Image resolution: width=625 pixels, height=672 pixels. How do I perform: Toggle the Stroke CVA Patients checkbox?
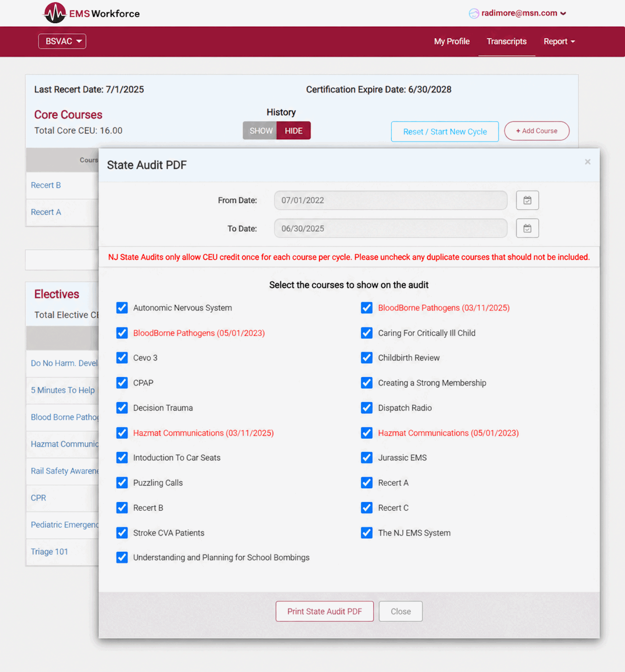click(122, 533)
